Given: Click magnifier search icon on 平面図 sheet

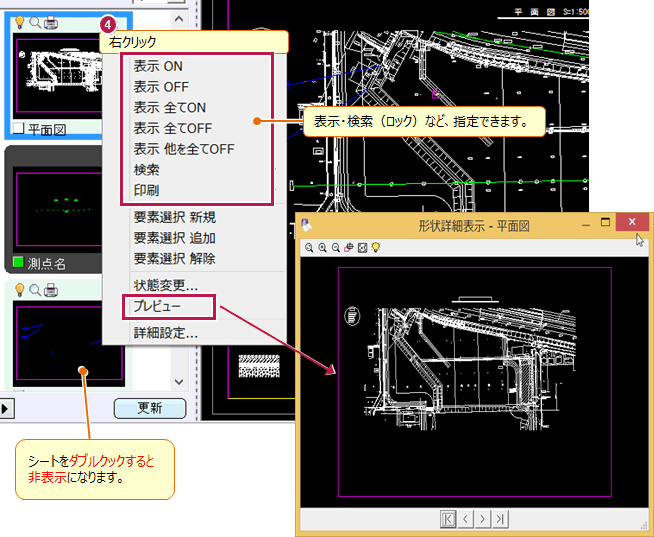Looking at the screenshot, I should [35, 22].
